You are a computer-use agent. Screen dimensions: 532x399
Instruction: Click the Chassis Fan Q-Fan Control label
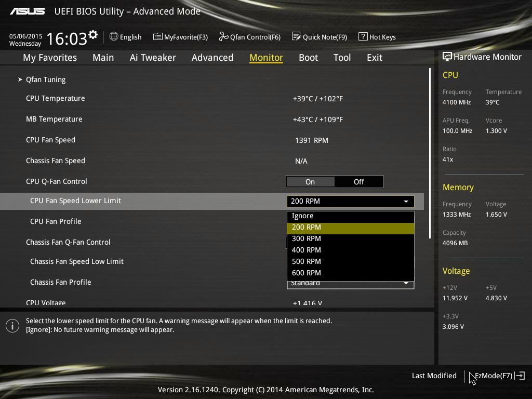tap(68, 242)
